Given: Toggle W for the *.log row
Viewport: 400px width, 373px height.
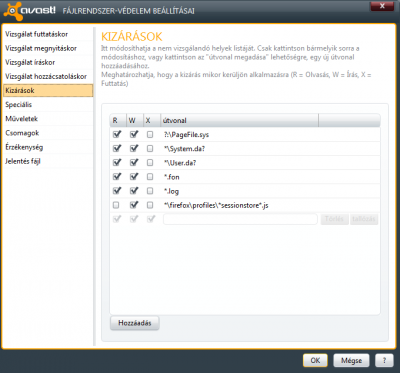Looking at the screenshot, I should click(x=134, y=191).
